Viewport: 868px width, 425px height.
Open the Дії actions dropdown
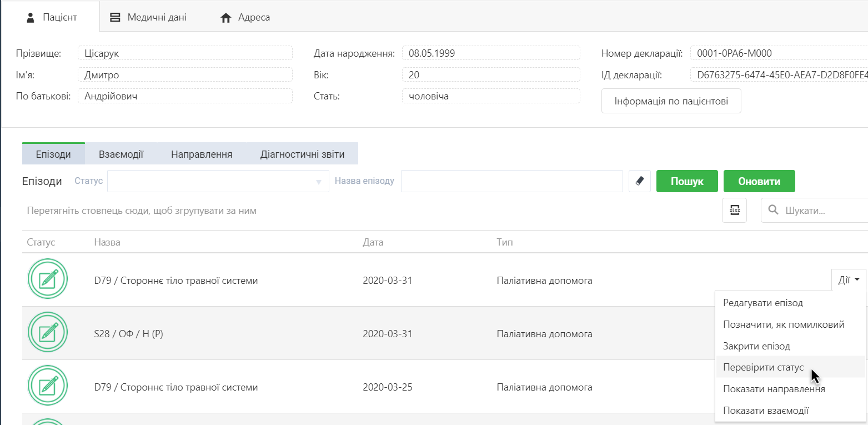849,280
